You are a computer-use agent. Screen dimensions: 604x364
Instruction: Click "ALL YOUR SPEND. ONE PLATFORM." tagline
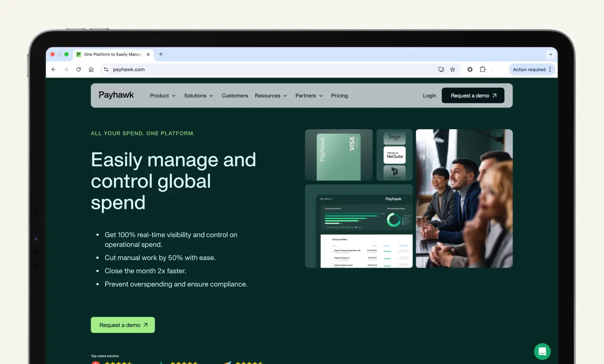pyautogui.click(x=143, y=133)
